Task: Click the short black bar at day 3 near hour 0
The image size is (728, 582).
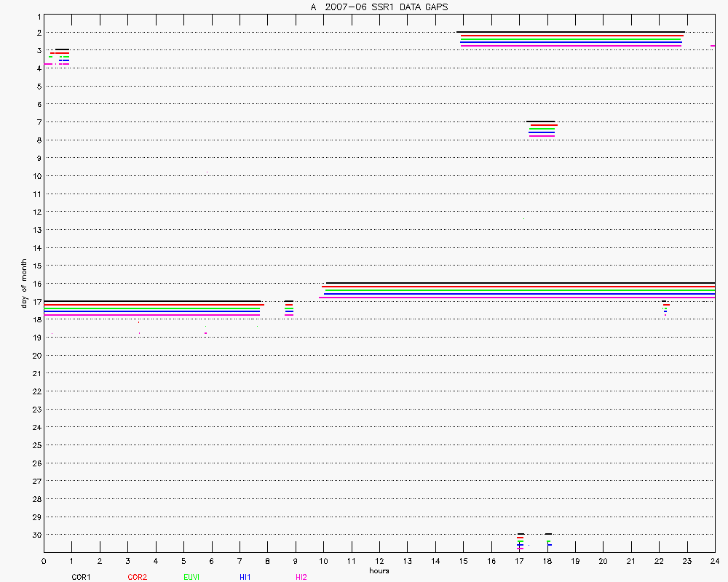Action: (62, 49)
